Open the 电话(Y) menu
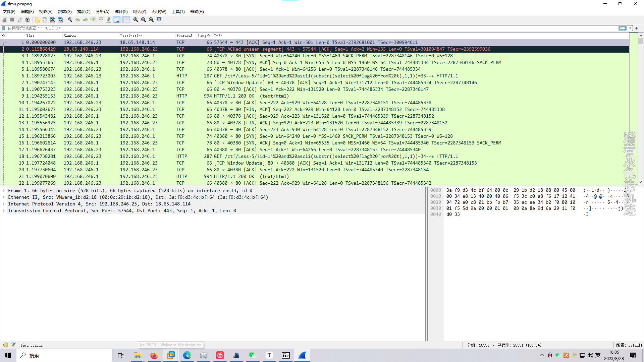This screenshot has height=362, width=644. tap(140, 11)
